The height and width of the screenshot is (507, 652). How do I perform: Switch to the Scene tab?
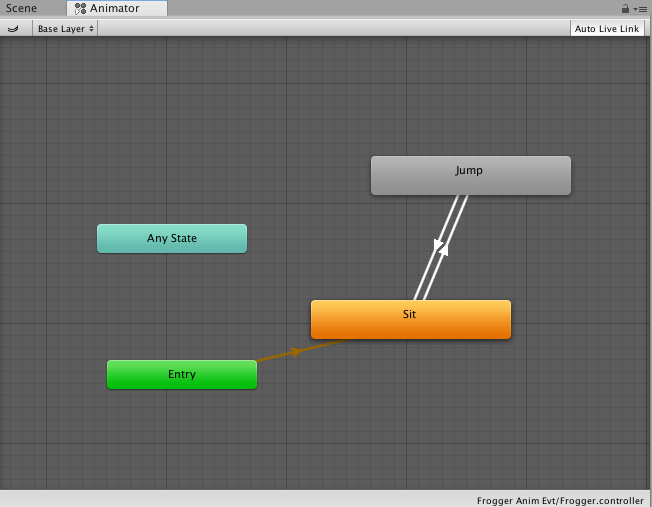click(21, 8)
